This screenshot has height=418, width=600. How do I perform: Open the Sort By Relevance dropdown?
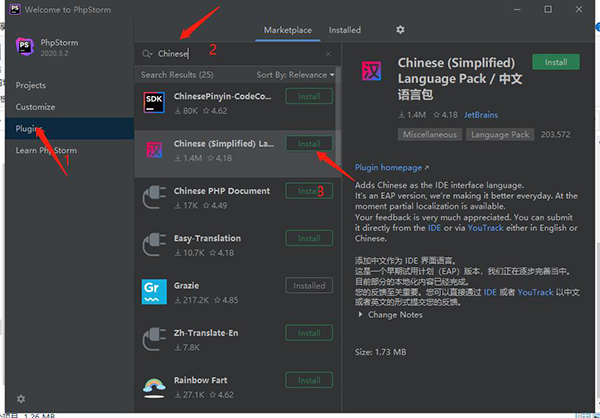pyautogui.click(x=295, y=75)
